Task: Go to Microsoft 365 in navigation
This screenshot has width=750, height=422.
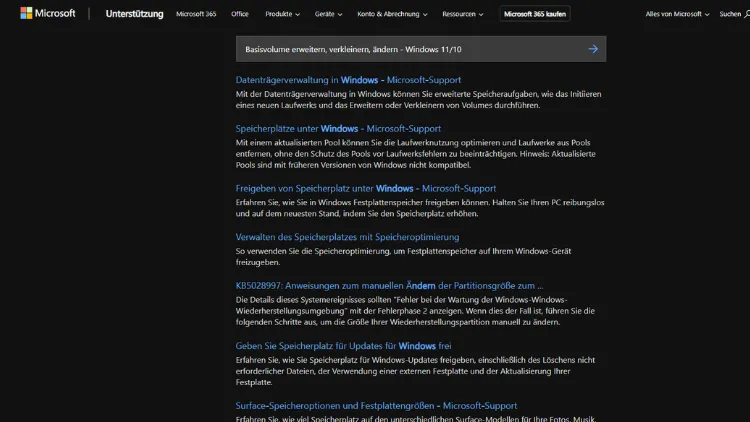Action: click(x=196, y=14)
